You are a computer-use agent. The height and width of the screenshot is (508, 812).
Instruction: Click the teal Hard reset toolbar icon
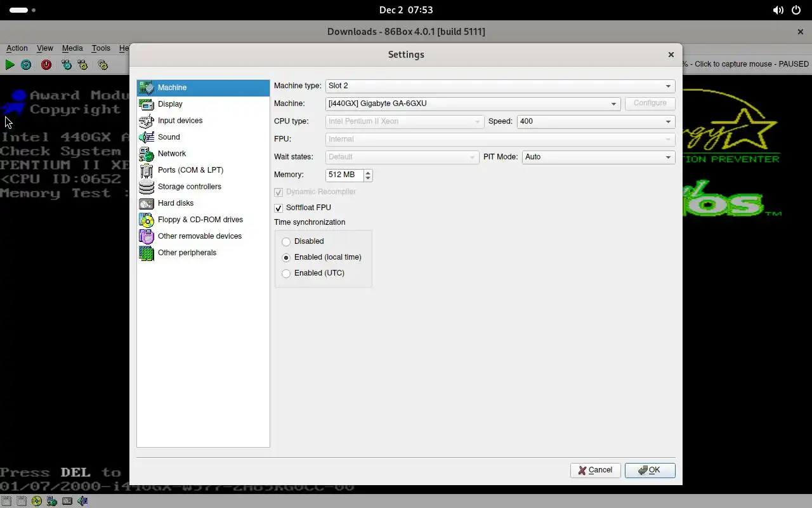pyautogui.click(x=26, y=65)
